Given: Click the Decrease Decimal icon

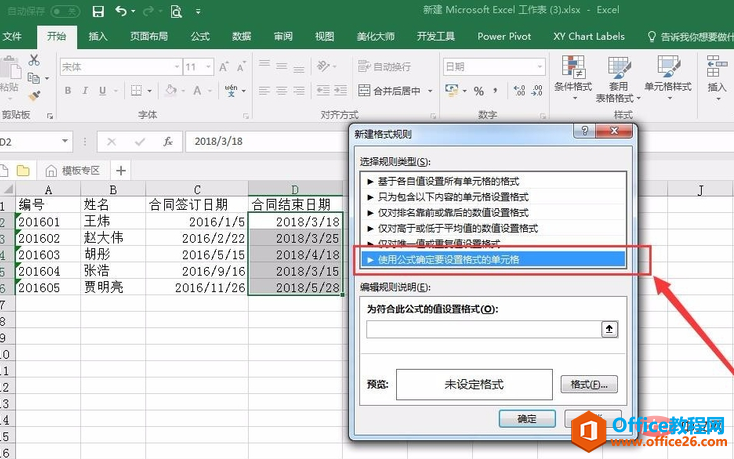Looking at the screenshot, I should tap(536, 91).
